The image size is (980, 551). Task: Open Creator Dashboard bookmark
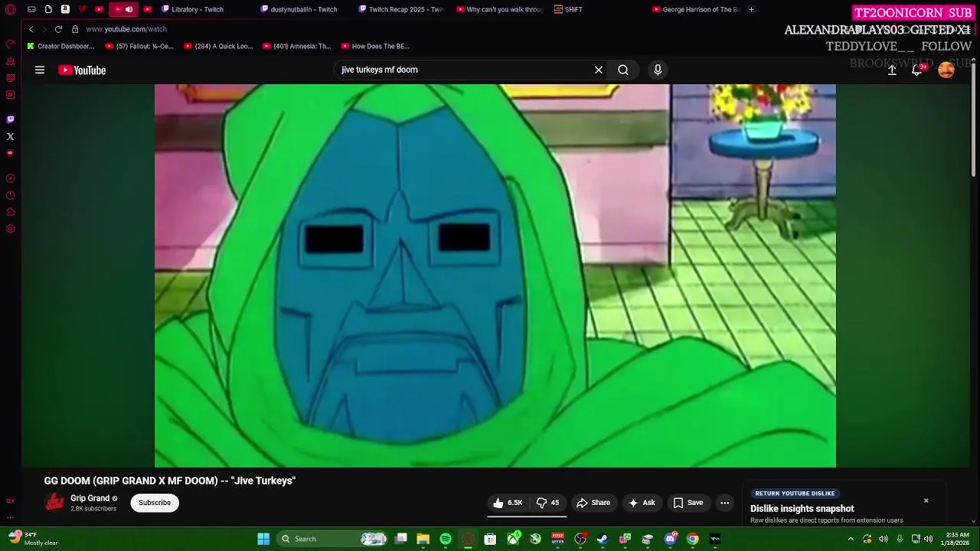coord(60,46)
